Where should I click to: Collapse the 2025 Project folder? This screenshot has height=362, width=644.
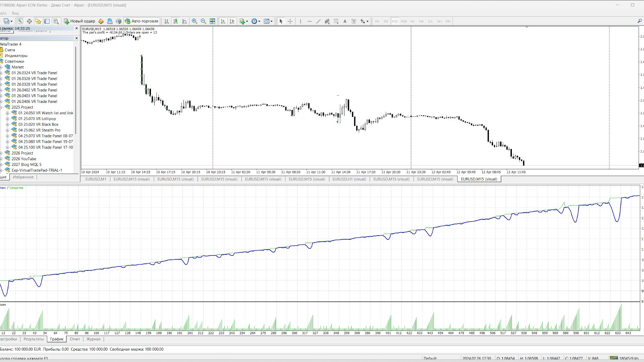tap(1, 107)
